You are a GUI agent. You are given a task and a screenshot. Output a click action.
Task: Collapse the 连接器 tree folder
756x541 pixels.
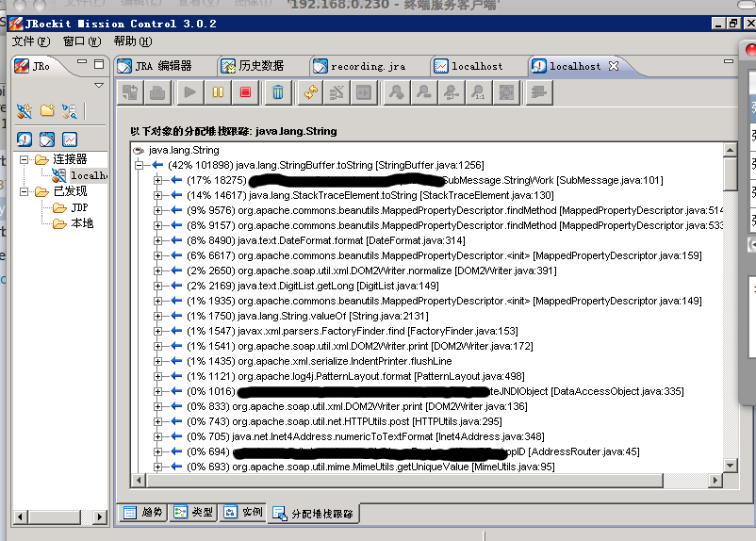pos(24,159)
